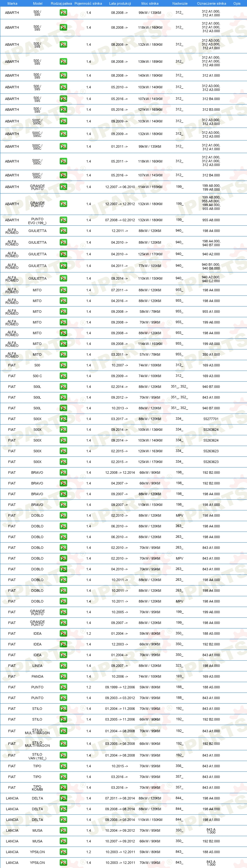Screen dimensions: 247x868
Task: Click fuel icon in Fiat 500L 70kW/95KM row
Action: click(63, 398)
